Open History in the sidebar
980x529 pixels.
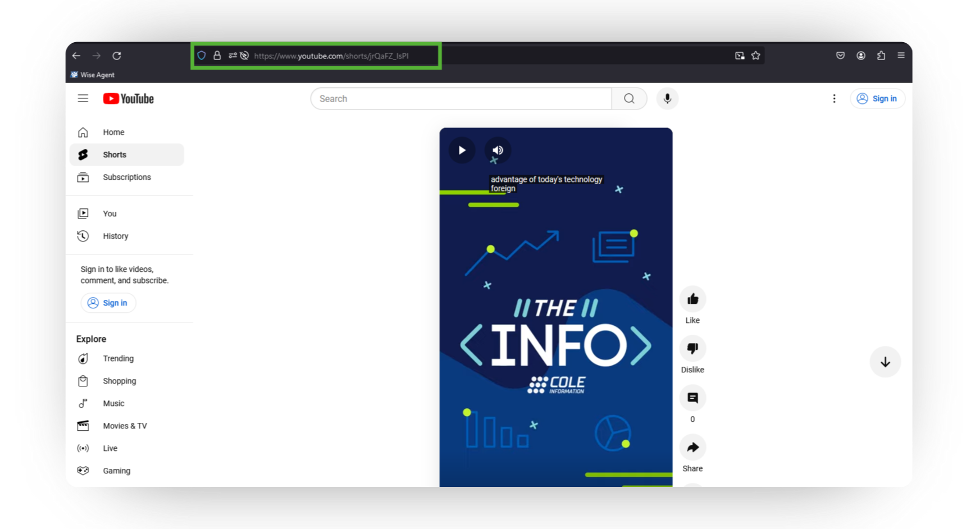tap(127, 236)
